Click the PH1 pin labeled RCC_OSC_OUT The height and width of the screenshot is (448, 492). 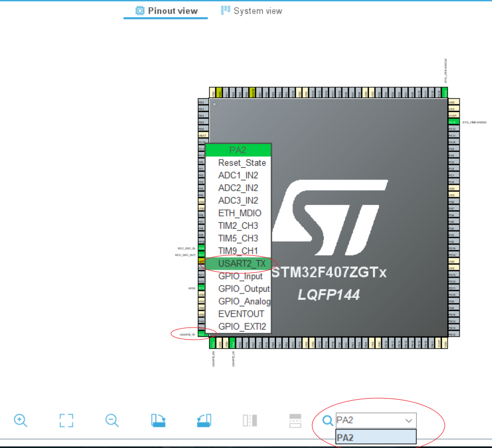point(202,255)
